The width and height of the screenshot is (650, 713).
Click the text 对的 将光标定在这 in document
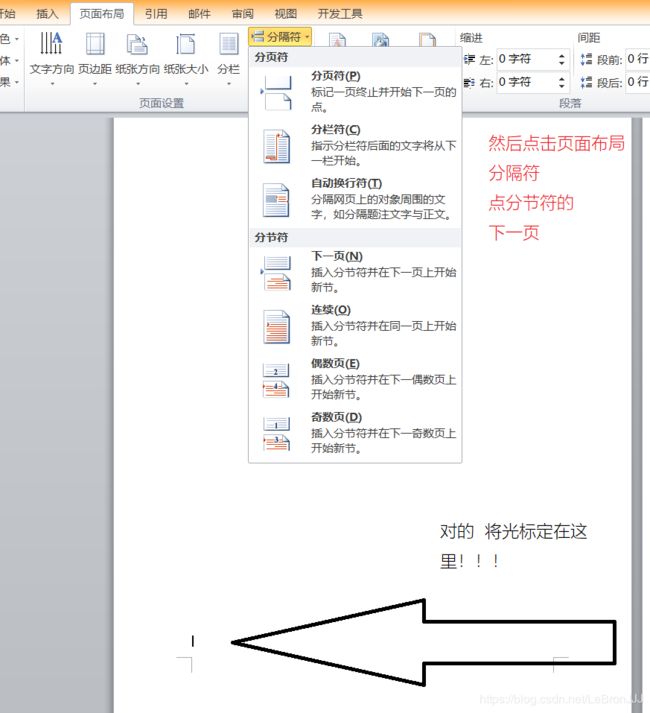(x=514, y=531)
